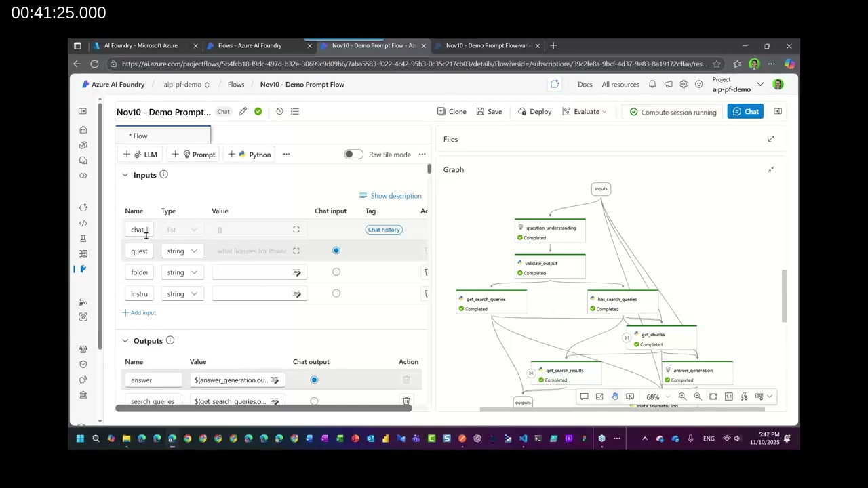Image resolution: width=868 pixels, height=488 pixels.
Task: Select the hand pan tool in graph toolbar
Action: [615, 396]
